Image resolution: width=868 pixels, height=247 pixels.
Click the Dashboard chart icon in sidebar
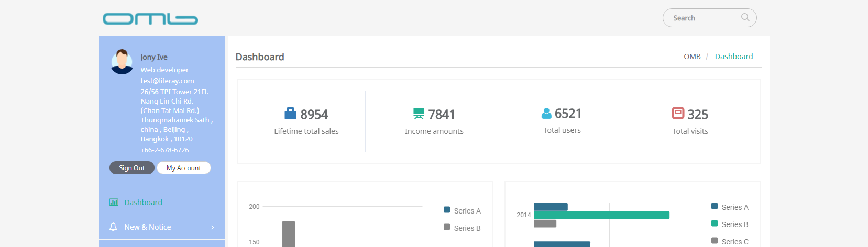(x=114, y=202)
